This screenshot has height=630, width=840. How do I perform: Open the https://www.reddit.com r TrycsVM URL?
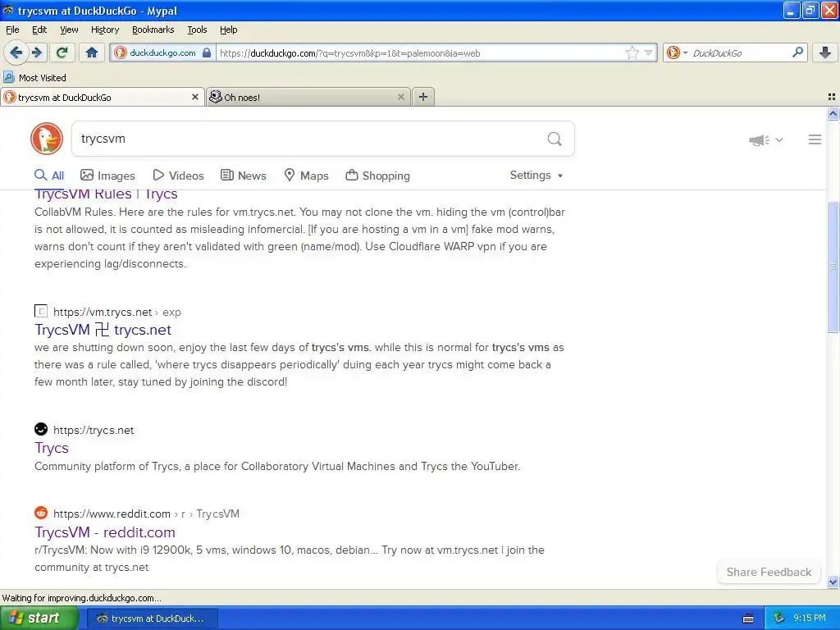coord(146,514)
